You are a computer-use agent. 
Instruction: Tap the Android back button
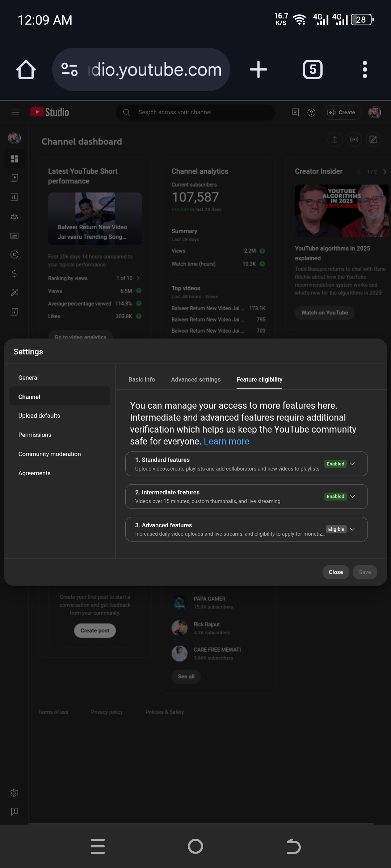point(293,846)
